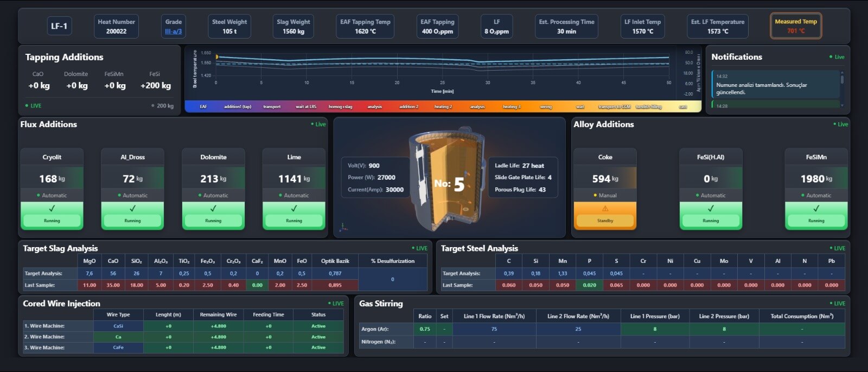Select the 'analysis' phase after homog+slag
The height and width of the screenshot is (372, 868).
click(x=374, y=107)
